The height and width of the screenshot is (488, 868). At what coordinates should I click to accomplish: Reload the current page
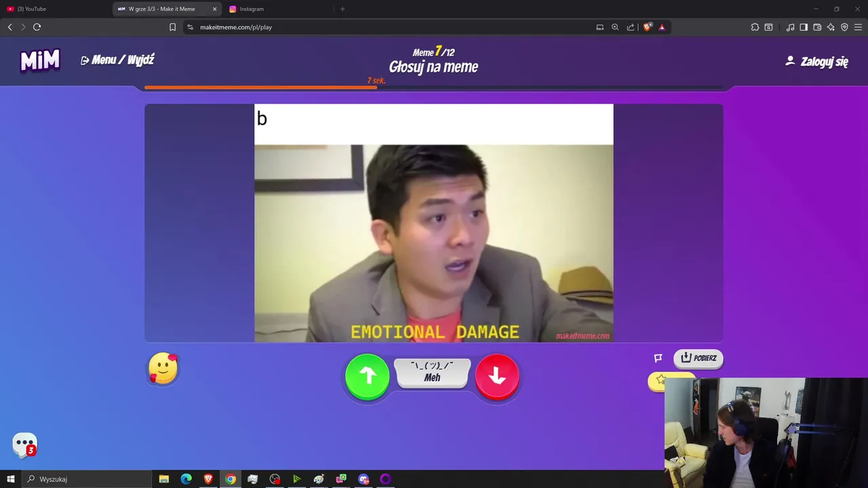[x=37, y=27]
